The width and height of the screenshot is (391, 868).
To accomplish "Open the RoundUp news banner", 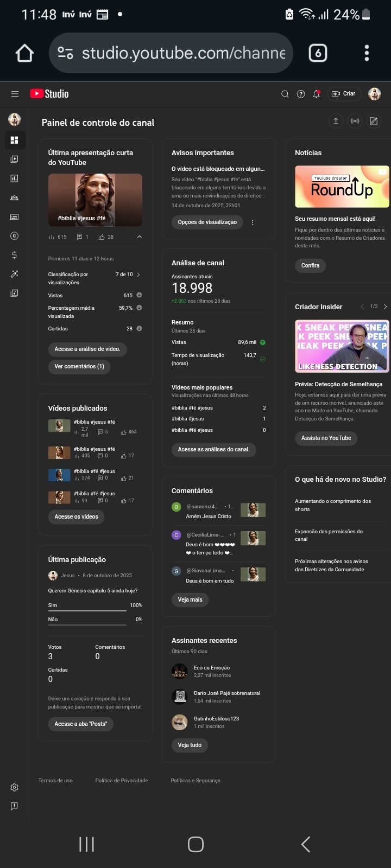I will (x=342, y=187).
